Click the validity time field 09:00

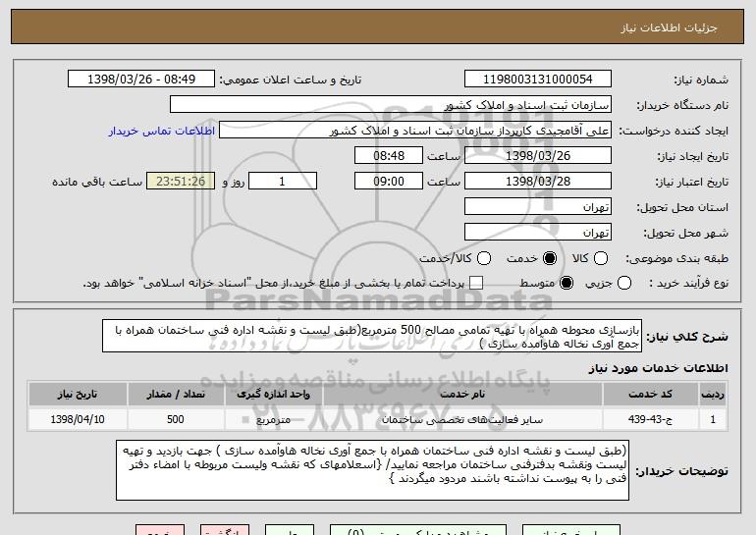[389, 182]
